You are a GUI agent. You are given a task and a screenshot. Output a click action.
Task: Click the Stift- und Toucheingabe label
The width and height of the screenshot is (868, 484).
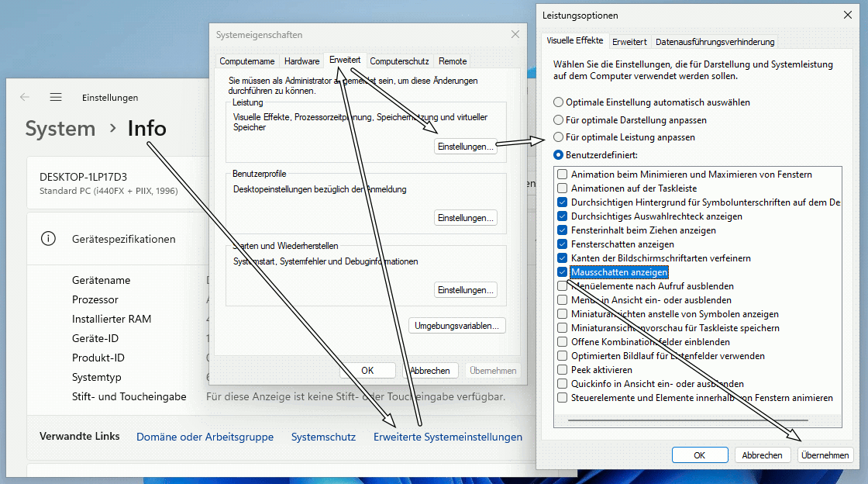point(129,396)
